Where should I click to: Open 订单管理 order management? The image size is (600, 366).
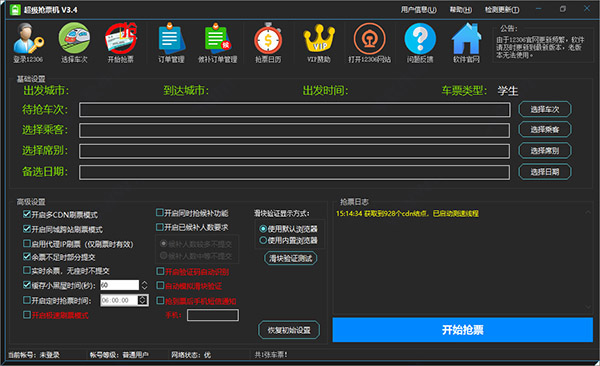(171, 43)
